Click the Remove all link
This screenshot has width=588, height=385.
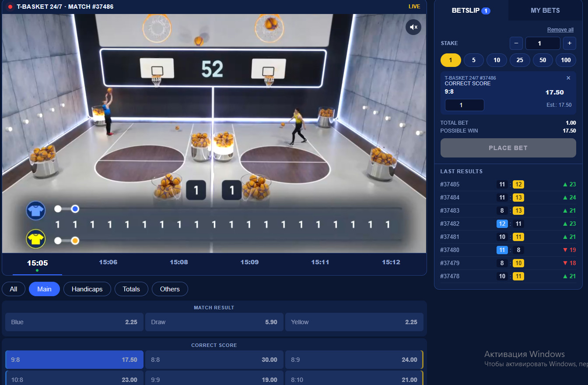click(560, 30)
